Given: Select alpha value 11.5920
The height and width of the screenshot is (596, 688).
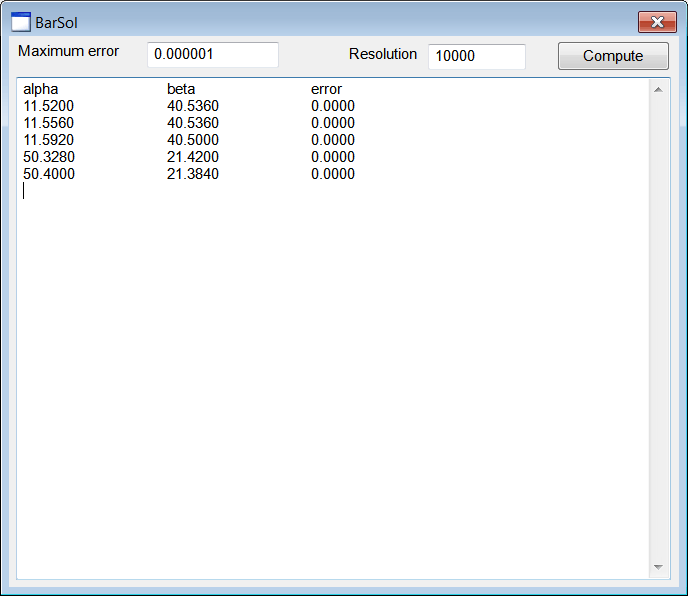Looking at the screenshot, I should coord(48,140).
